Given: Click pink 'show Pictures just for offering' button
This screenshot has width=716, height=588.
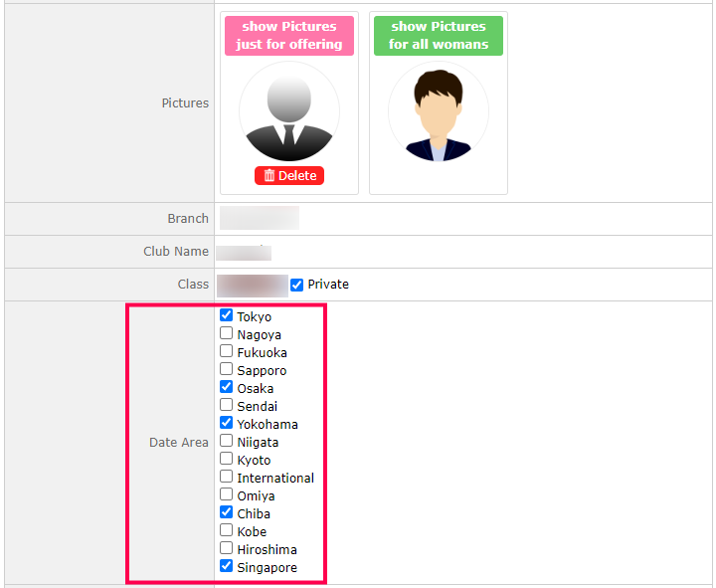Looking at the screenshot, I should click(289, 36).
